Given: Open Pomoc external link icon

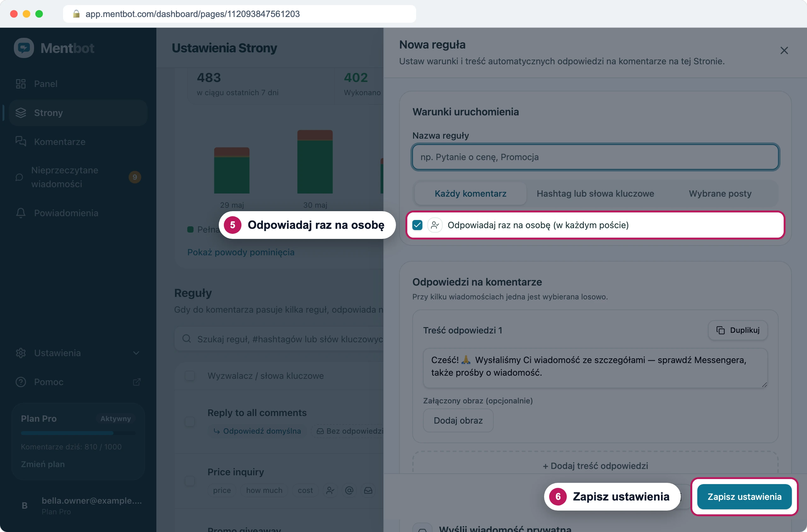Looking at the screenshot, I should pos(136,382).
